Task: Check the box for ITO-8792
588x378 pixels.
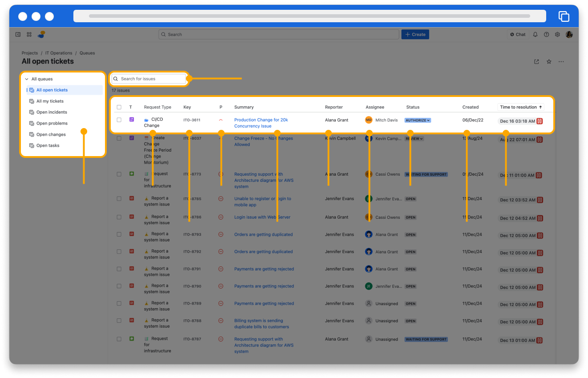Action: (x=119, y=252)
